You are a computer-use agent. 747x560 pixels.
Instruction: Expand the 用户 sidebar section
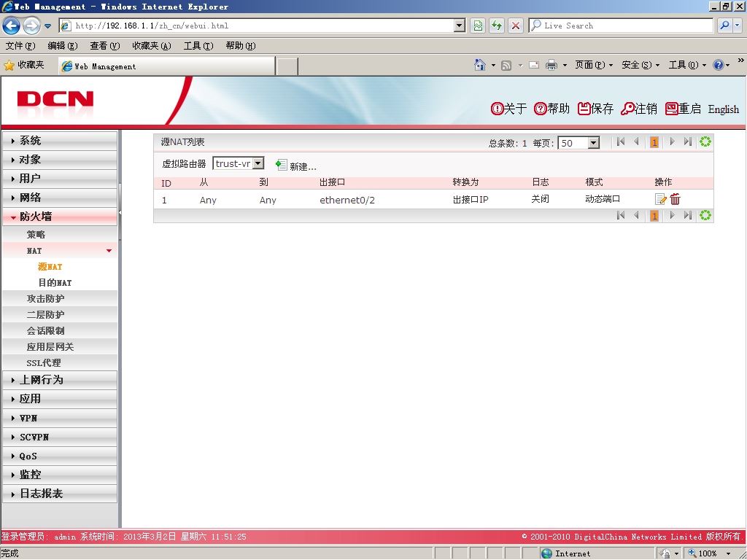(x=60, y=179)
